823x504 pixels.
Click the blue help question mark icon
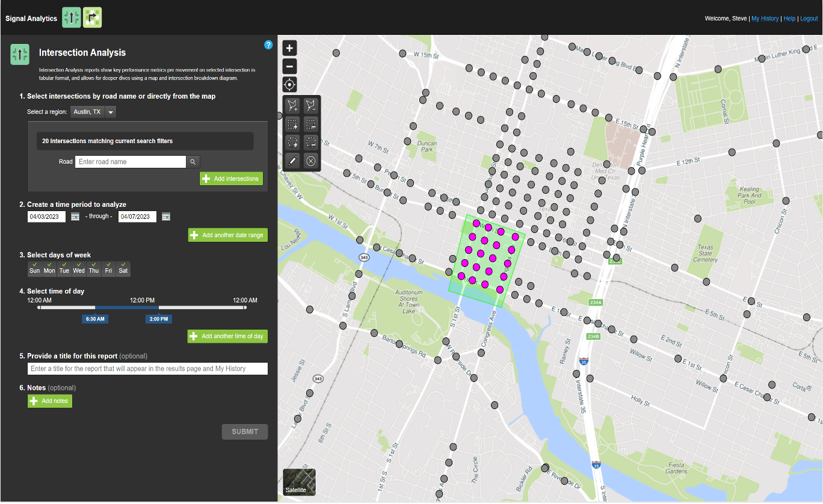tap(268, 45)
